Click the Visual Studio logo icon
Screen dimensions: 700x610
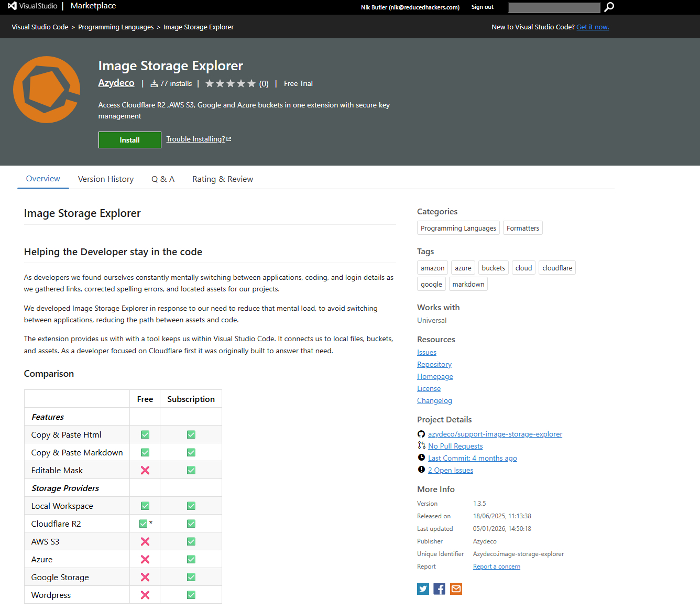[12, 6]
